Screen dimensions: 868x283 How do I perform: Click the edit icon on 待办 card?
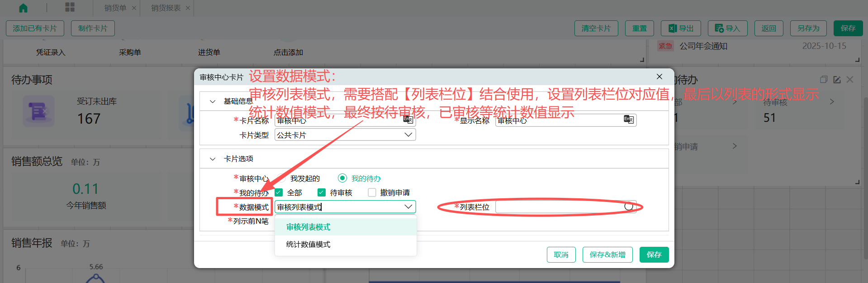(837, 80)
